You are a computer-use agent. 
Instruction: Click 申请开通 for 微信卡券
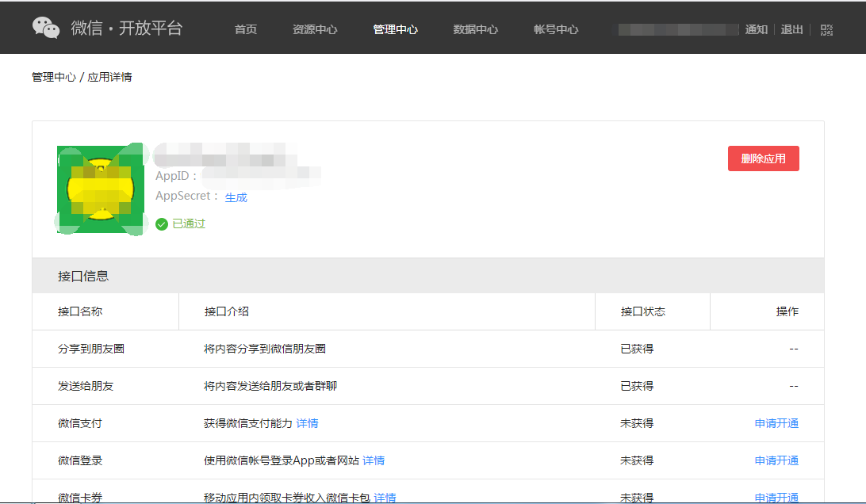pyautogui.click(x=776, y=498)
